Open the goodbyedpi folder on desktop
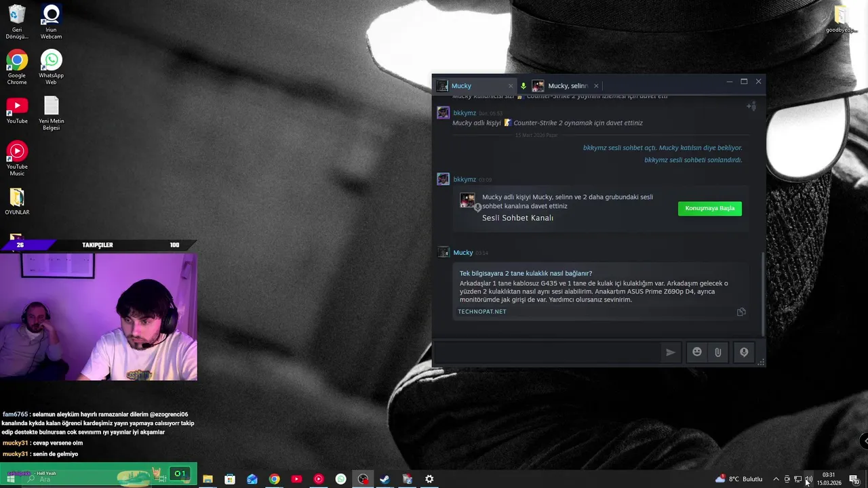Screen dimensions: 868x488 [842, 19]
